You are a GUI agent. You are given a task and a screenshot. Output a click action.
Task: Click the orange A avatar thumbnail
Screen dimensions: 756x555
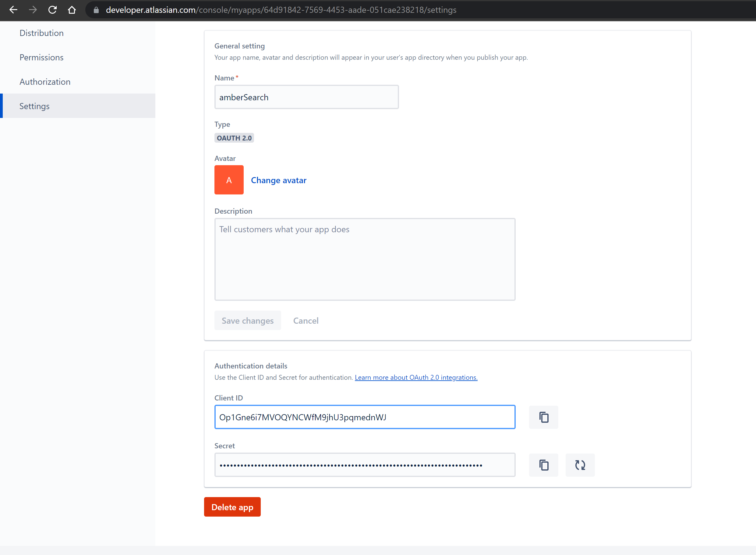(229, 180)
